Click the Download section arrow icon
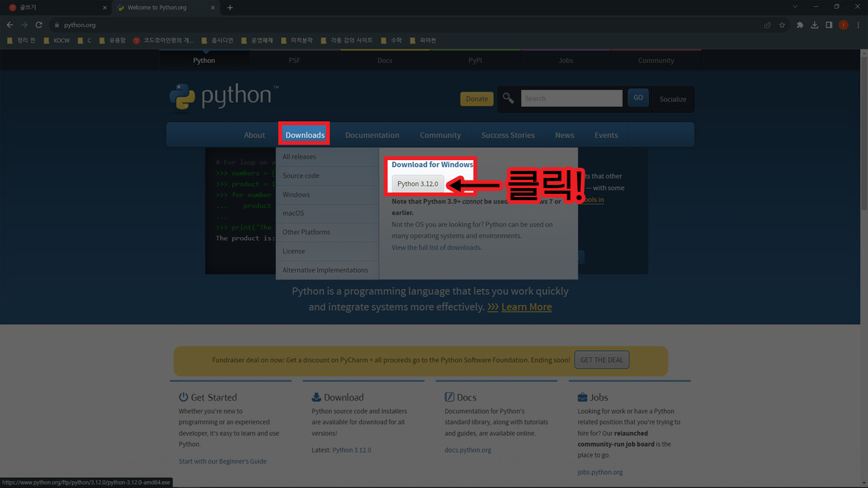This screenshot has height=488, width=868. coord(316,397)
